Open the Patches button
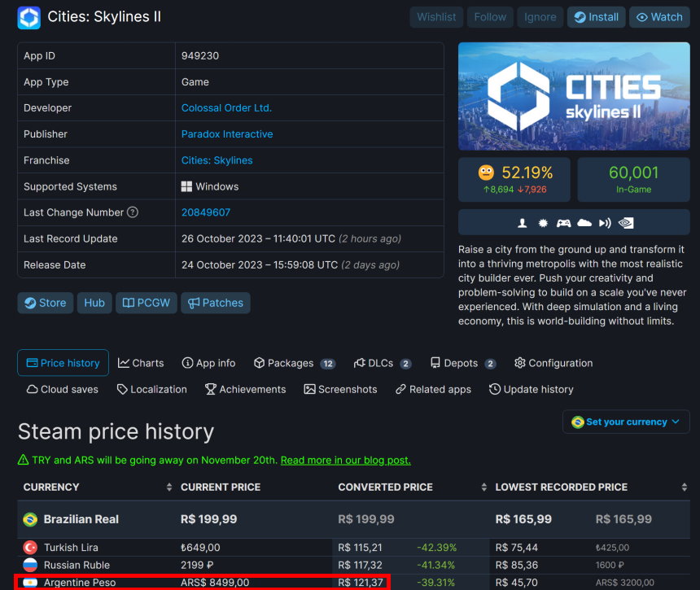 click(x=215, y=303)
